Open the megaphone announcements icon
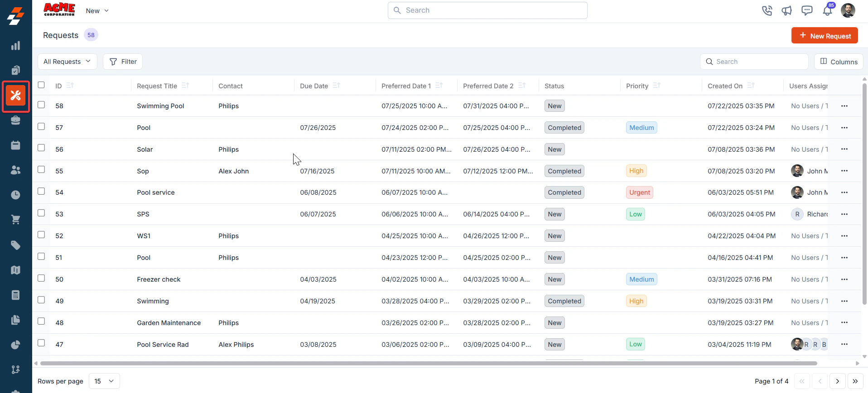The height and width of the screenshot is (393, 868). [x=787, y=10]
